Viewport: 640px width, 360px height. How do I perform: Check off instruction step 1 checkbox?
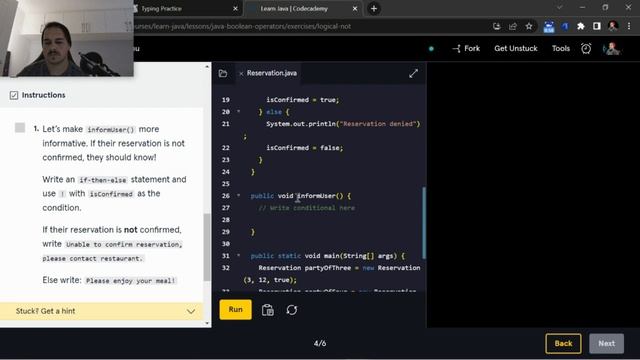tap(20, 128)
